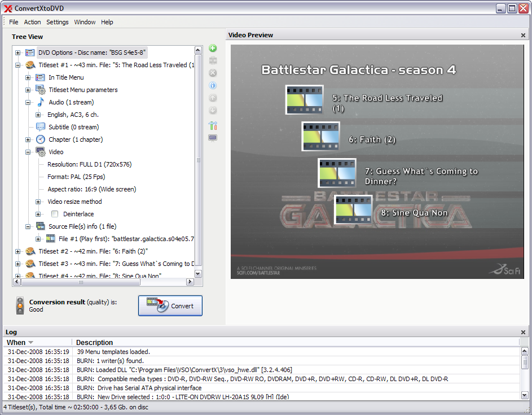
Task: Click the Convert button
Action: tap(170, 305)
